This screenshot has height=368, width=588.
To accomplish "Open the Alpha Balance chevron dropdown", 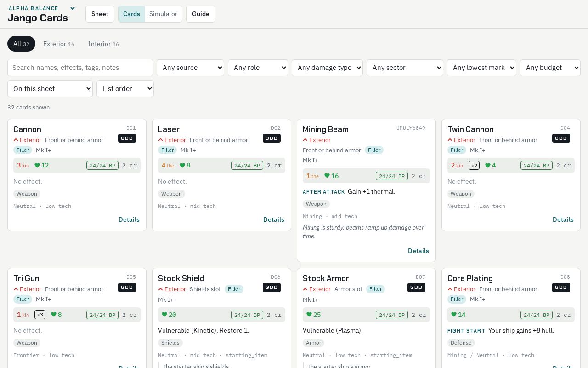I will (x=72, y=8).
